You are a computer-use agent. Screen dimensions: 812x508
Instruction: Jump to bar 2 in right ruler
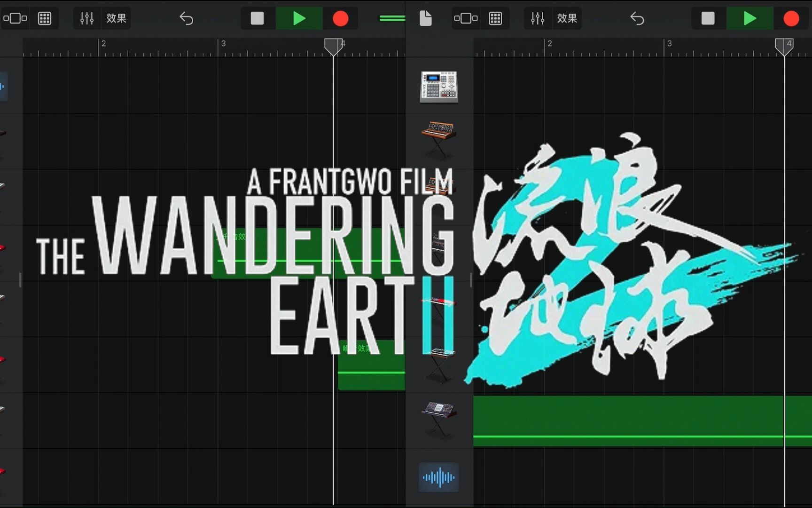[x=549, y=44]
